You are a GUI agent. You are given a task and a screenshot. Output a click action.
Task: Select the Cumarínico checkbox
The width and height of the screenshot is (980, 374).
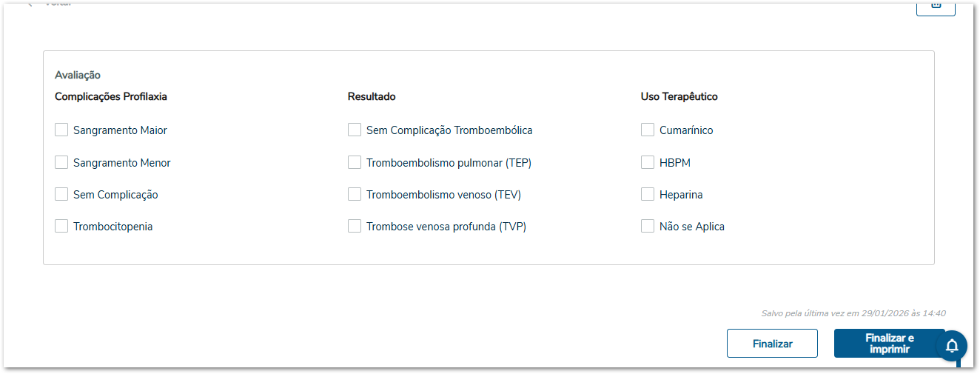(648, 130)
